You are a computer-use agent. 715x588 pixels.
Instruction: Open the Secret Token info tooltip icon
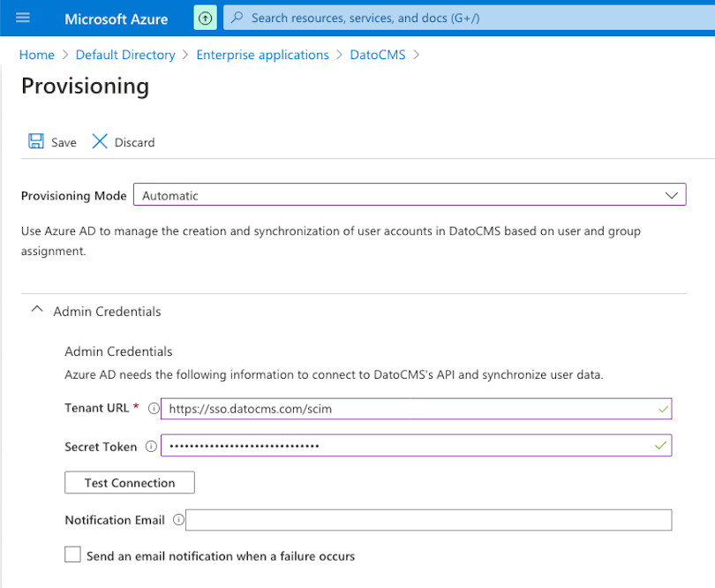tap(152, 446)
